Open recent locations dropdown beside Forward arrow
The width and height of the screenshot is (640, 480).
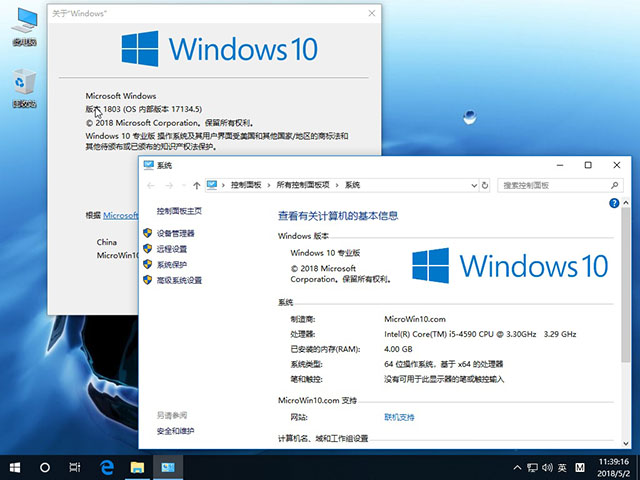(184, 185)
